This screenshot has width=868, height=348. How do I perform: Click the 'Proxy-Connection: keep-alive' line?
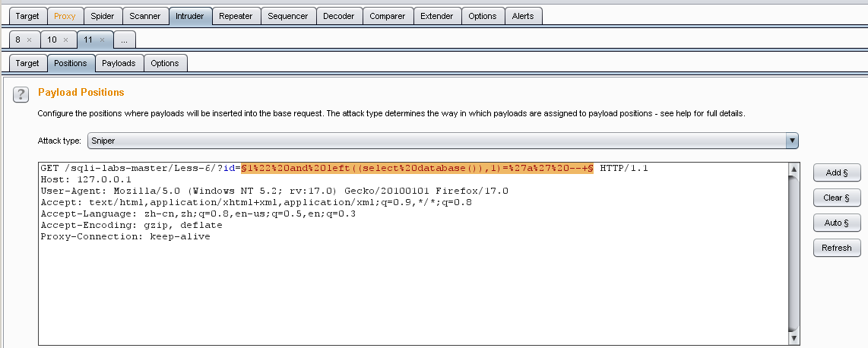125,236
